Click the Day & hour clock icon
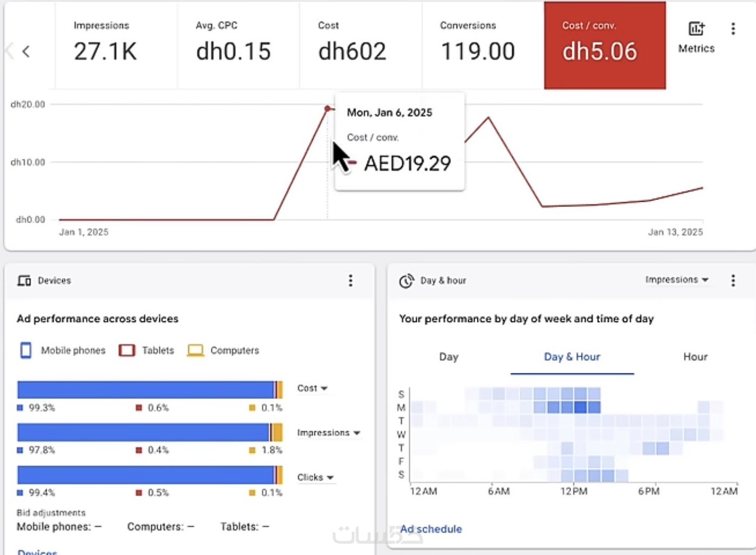 406,281
